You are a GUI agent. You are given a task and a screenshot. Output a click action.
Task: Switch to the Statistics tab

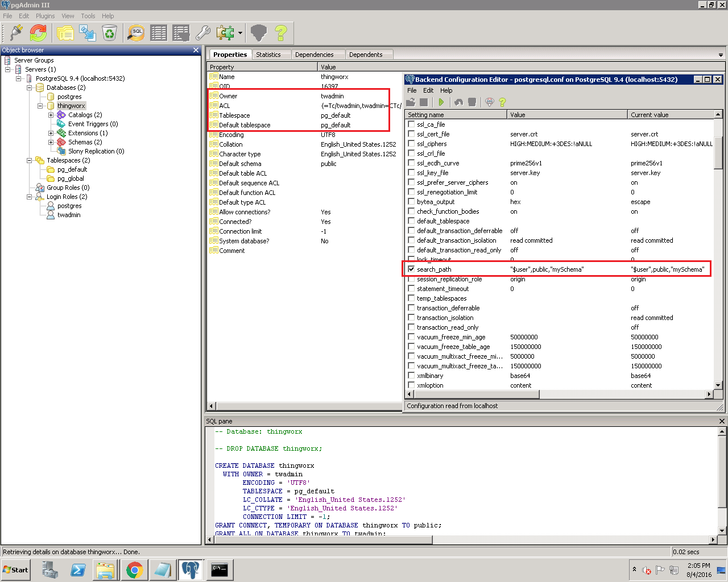(x=268, y=55)
